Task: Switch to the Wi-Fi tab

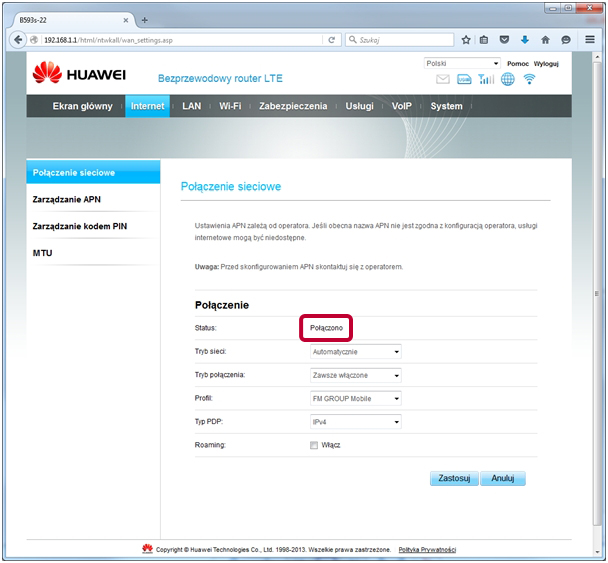Action: point(230,106)
